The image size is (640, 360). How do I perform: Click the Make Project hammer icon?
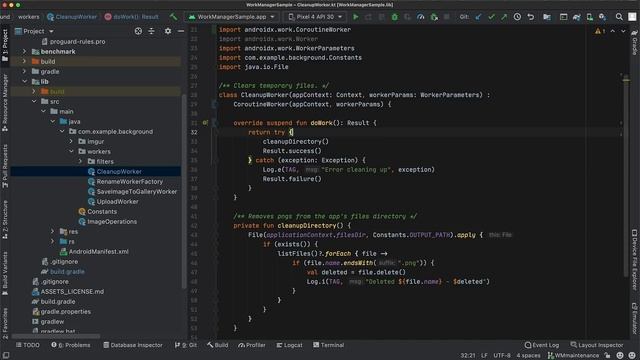(174, 17)
